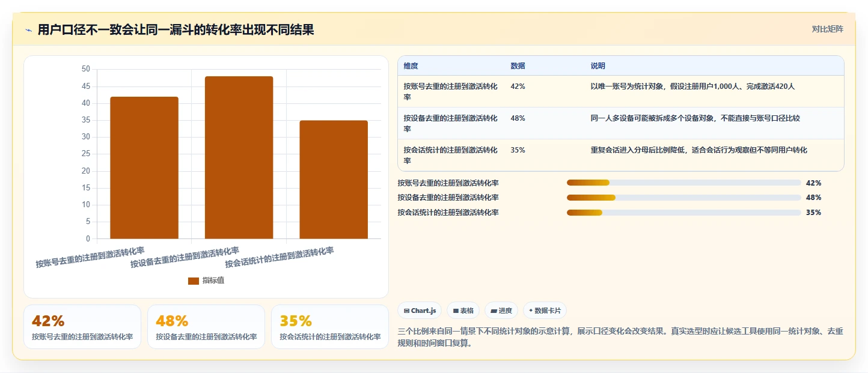
Task: Click the lightning icon beside the title
Action: (x=28, y=31)
